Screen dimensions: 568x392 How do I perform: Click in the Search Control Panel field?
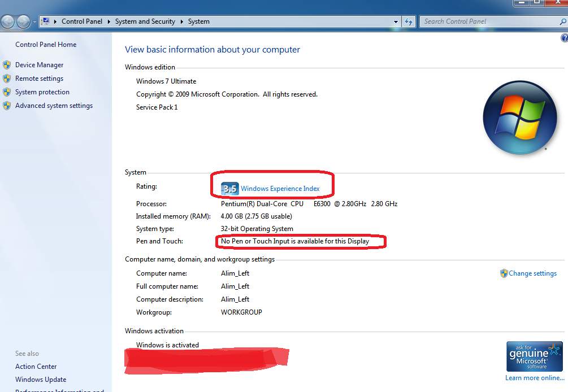click(489, 21)
